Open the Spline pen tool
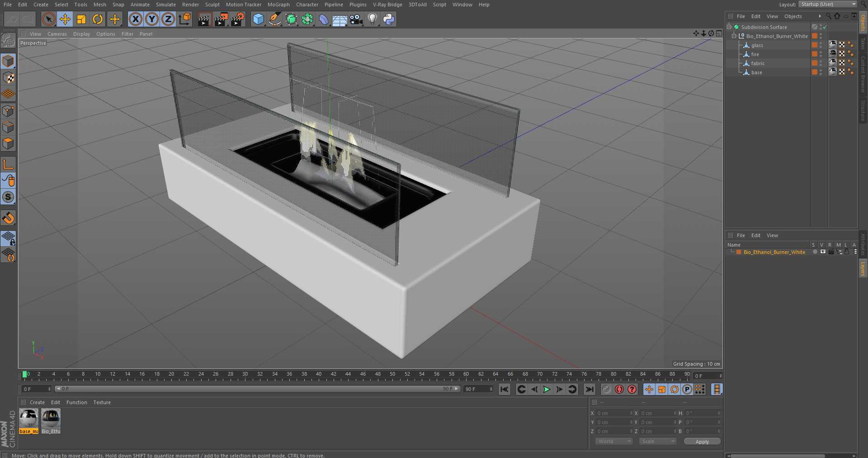 (274, 19)
